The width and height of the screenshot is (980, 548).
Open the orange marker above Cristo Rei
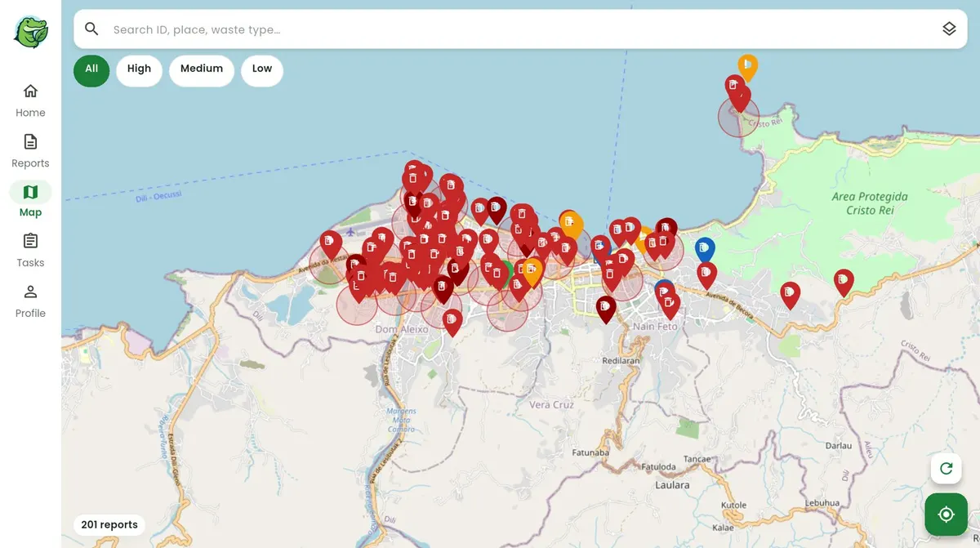coord(747,66)
